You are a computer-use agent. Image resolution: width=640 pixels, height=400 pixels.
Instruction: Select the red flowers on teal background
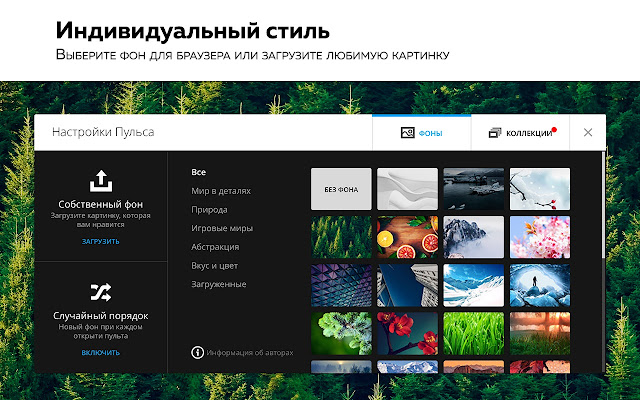[x=407, y=333]
